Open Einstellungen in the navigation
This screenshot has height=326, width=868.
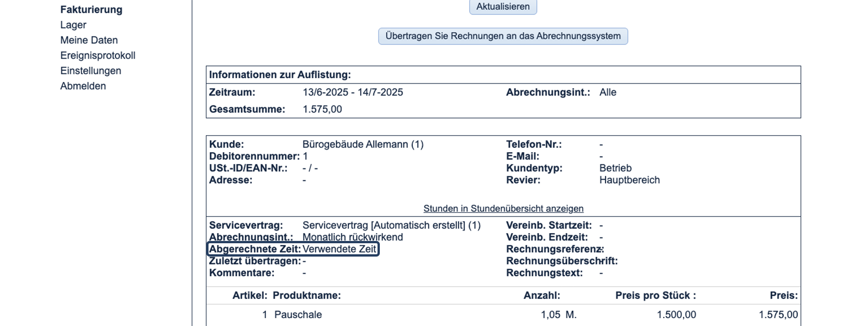pyautogui.click(x=90, y=70)
